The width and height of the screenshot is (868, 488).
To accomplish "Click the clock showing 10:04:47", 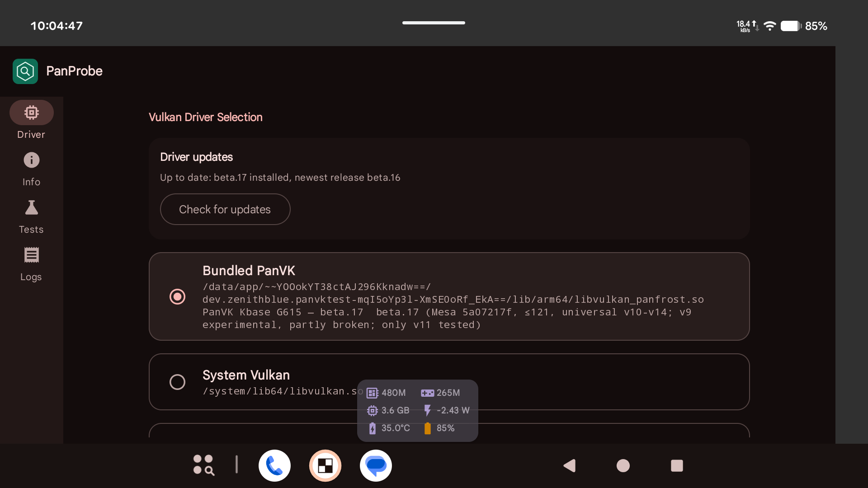I will pos(57,26).
